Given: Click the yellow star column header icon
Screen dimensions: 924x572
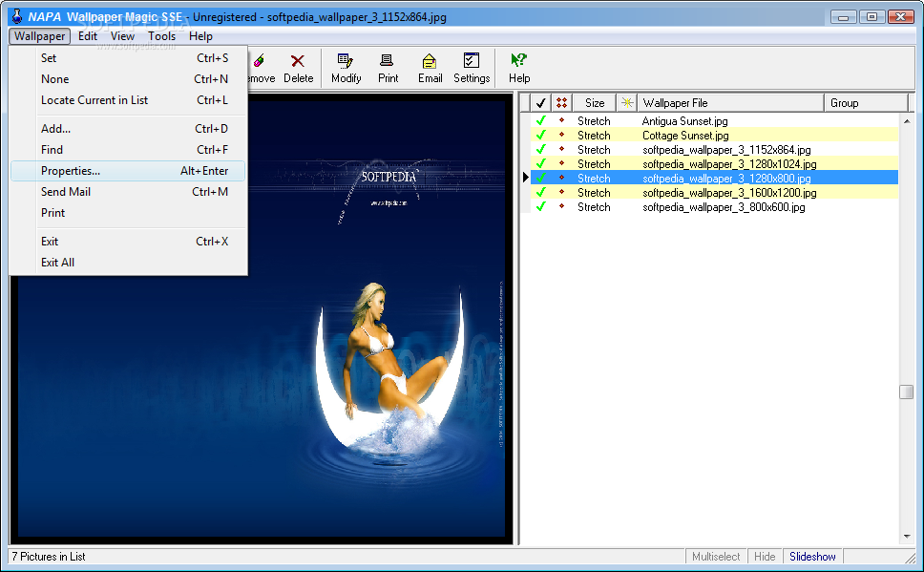Looking at the screenshot, I should click(x=626, y=102).
